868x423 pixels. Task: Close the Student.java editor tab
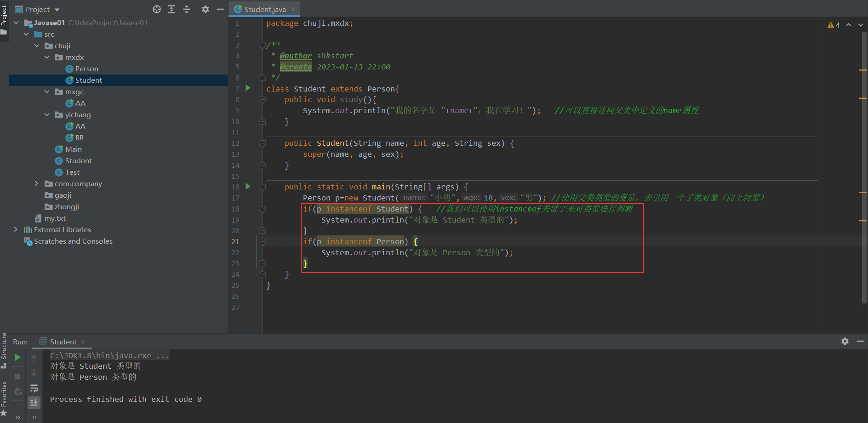click(293, 9)
